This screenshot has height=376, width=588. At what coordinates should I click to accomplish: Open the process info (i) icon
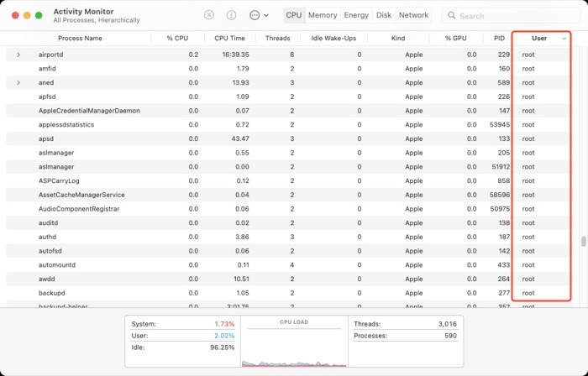[x=231, y=15]
